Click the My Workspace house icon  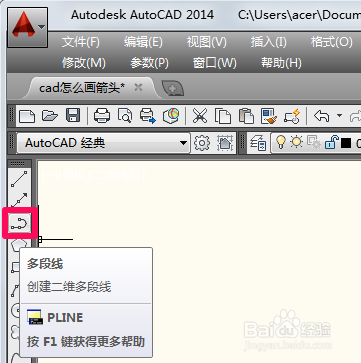pyautogui.click(x=225, y=143)
